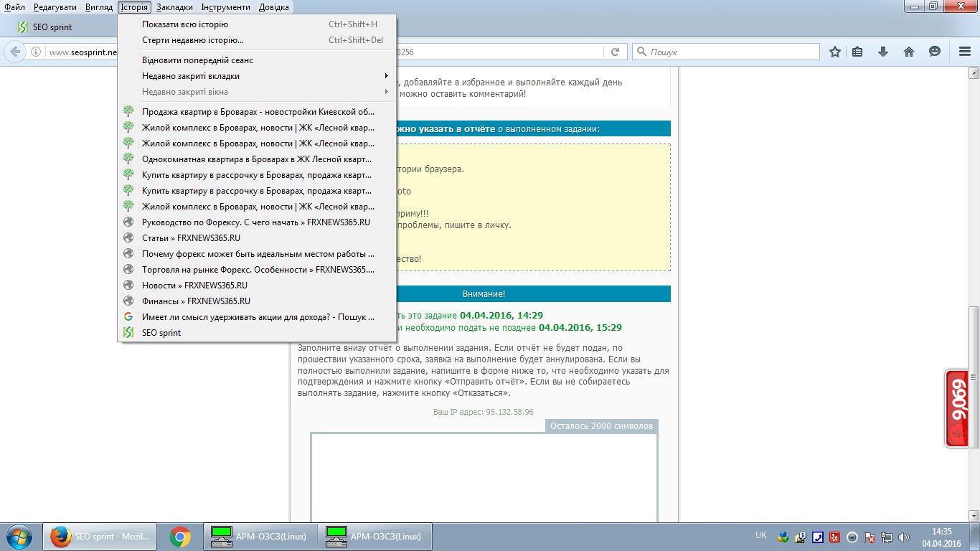This screenshot has height=551, width=980.
Task: Click the deadline '04.04.2016, 15:29'
Action: point(580,327)
